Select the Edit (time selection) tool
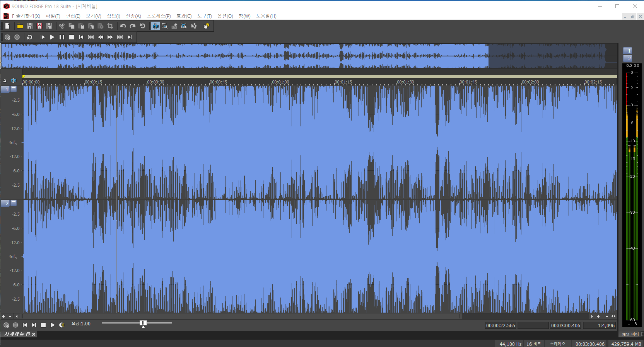The width and height of the screenshot is (644, 347). 155,26
